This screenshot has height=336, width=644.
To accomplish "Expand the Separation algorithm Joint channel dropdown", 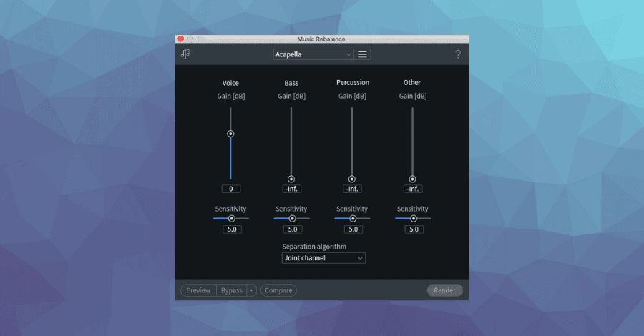I will 323,258.
